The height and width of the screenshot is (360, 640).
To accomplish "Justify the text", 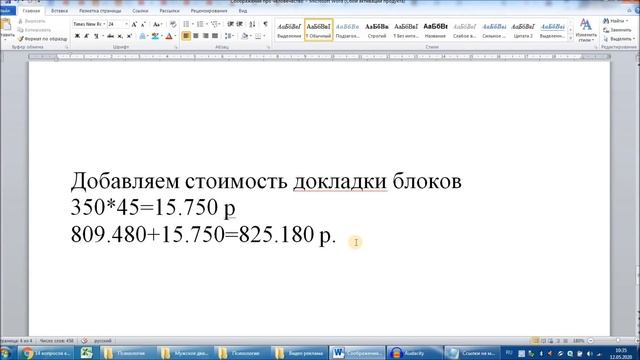I will [215, 36].
